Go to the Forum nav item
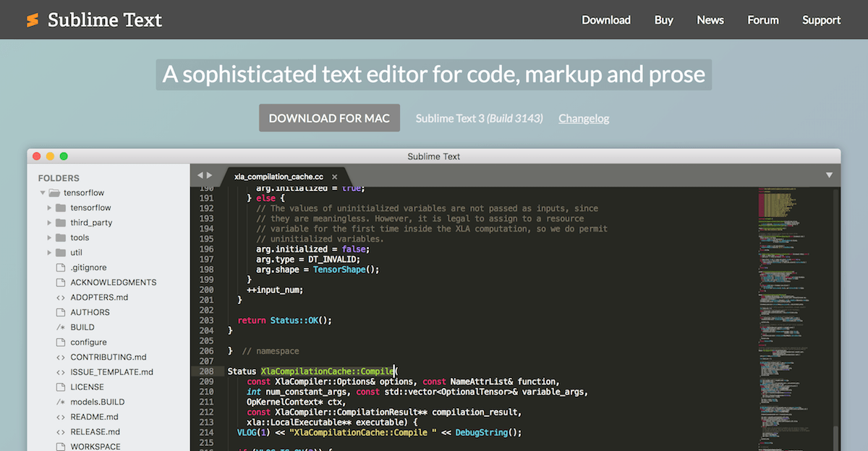Viewport: 868px width, 451px height. (763, 20)
